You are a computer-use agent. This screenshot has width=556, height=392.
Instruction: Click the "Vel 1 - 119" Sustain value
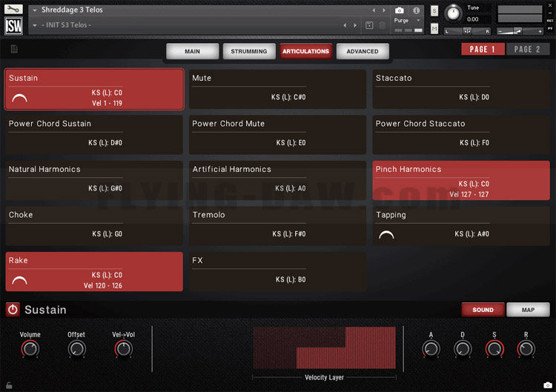point(107,103)
